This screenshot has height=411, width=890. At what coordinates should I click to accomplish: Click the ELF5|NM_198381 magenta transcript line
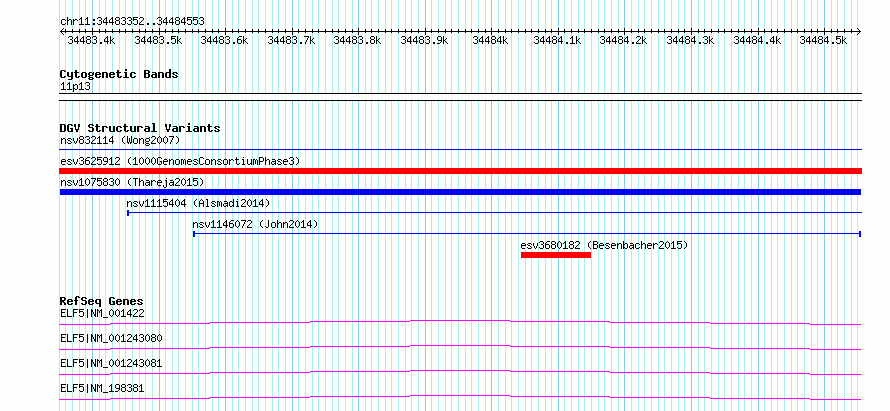click(460, 397)
